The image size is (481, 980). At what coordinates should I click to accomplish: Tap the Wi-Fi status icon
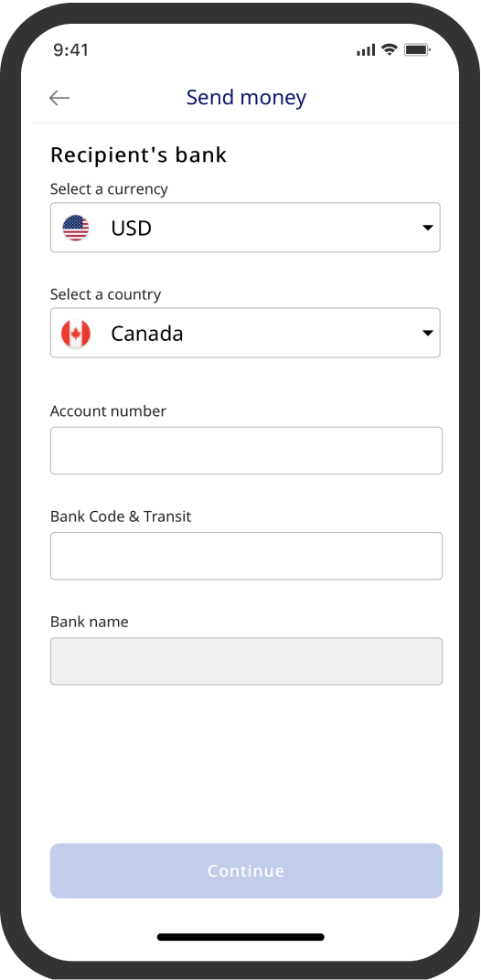tap(390, 50)
